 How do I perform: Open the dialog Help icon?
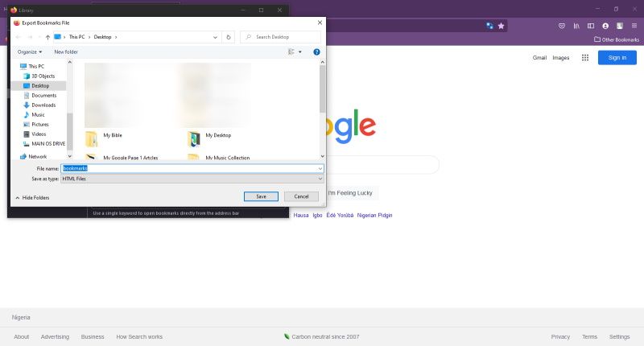tap(316, 51)
